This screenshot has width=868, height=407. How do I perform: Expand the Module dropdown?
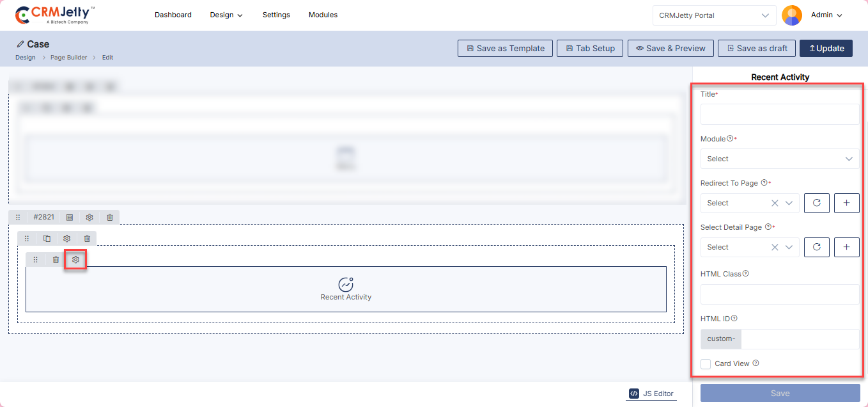[x=780, y=159]
